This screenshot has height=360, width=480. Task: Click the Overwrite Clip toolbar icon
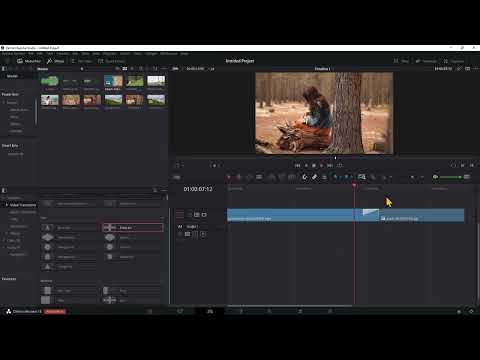click(x=282, y=177)
